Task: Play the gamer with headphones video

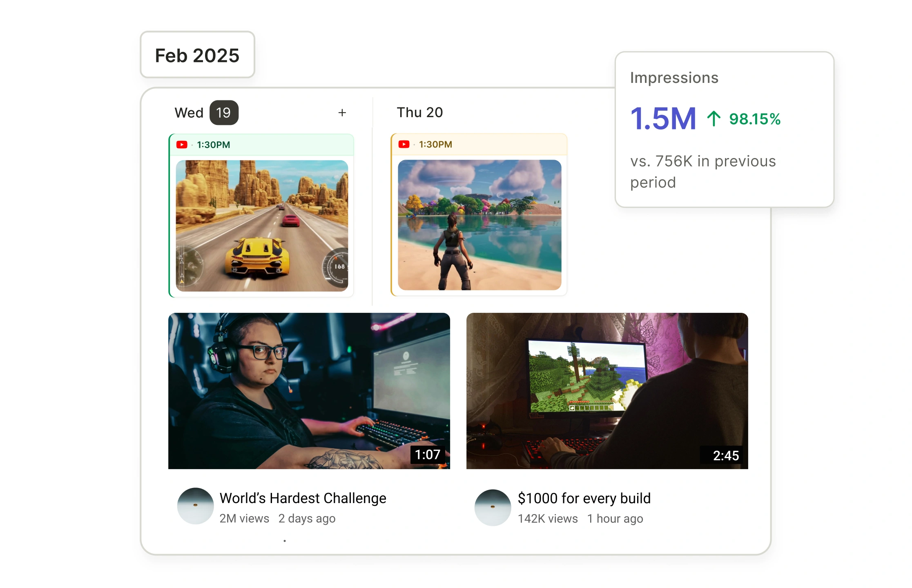Action: coord(309,390)
